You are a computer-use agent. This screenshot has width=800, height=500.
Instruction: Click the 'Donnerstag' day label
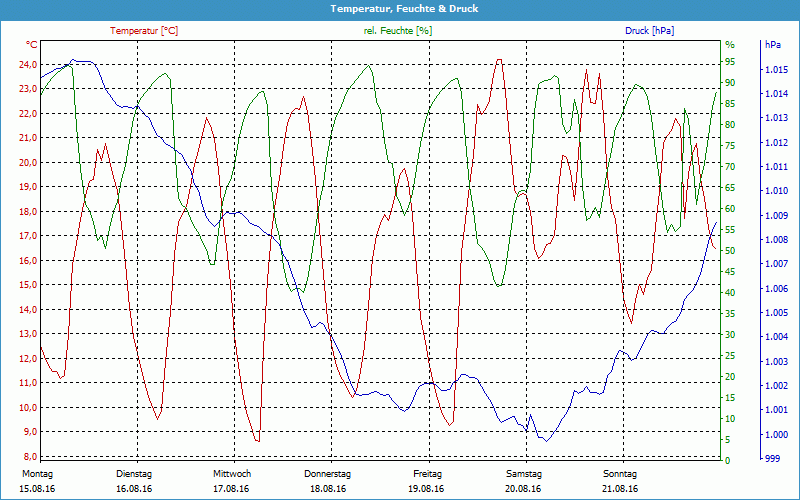[x=328, y=474]
